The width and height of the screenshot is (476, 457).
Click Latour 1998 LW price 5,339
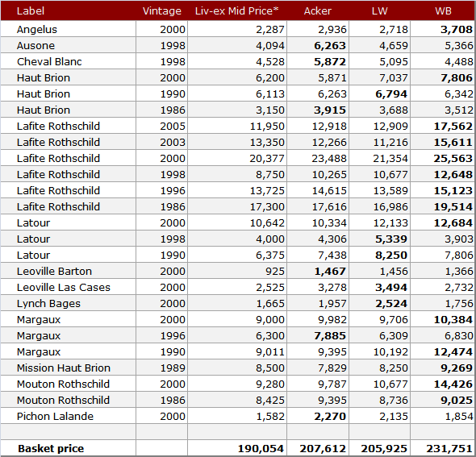pyautogui.click(x=391, y=239)
